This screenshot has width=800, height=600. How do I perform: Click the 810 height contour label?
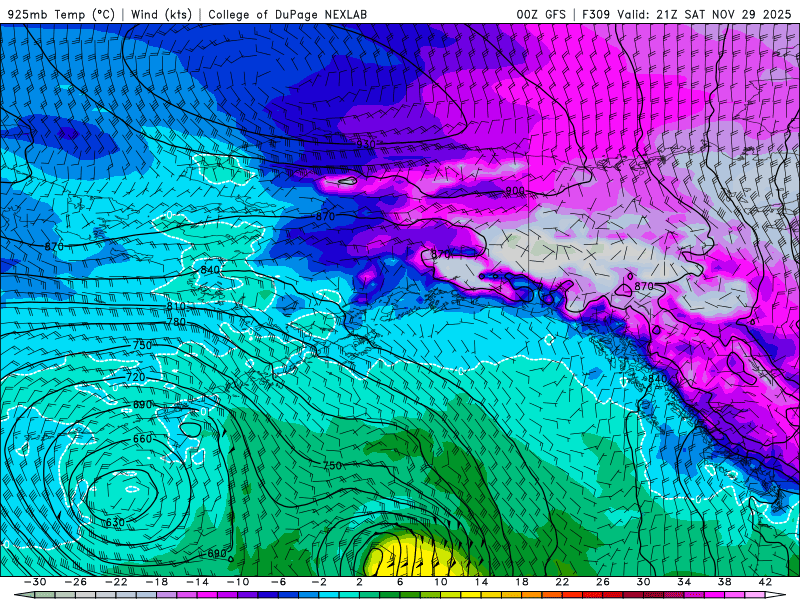pos(176,307)
